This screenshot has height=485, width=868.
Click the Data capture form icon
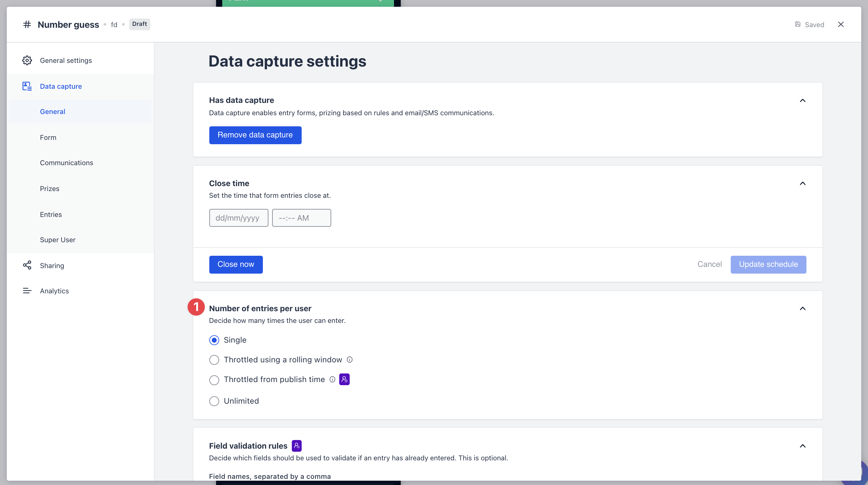[27, 86]
